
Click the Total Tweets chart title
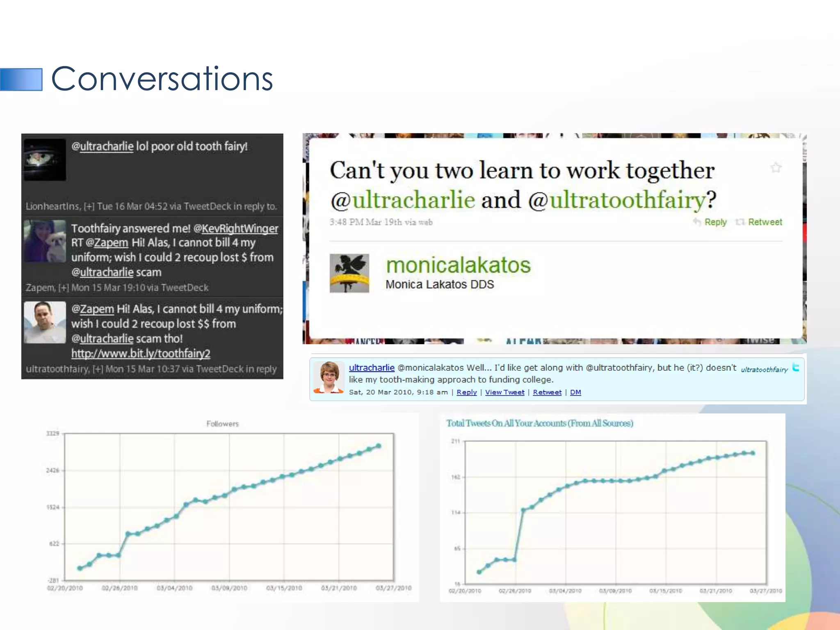pos(539,423)
